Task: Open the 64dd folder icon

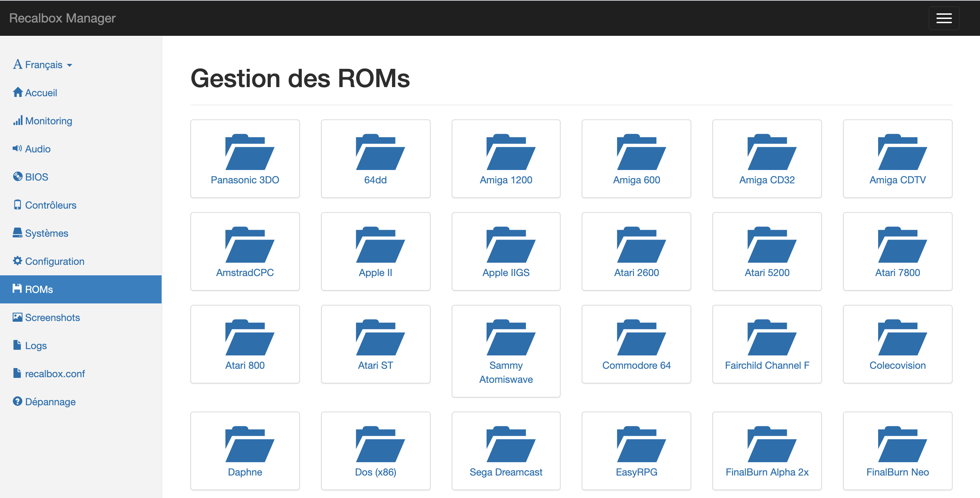Action: (x=380, y=152)
